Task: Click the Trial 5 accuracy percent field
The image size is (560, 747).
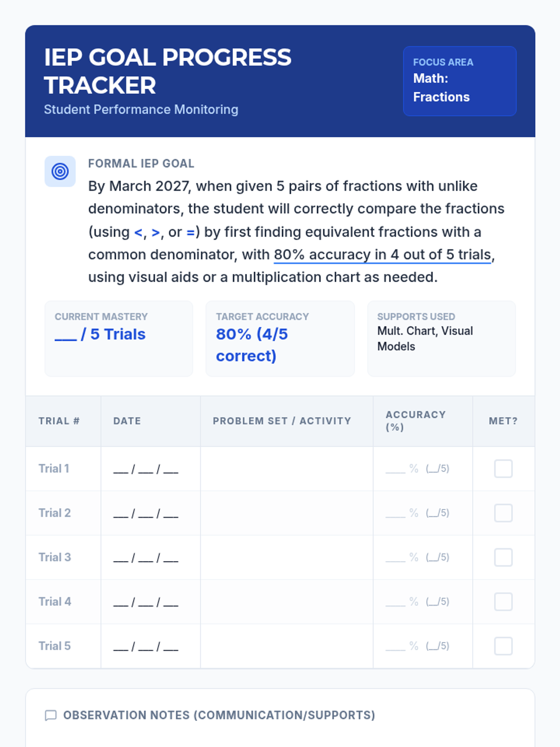Action: tap(396, 646)
